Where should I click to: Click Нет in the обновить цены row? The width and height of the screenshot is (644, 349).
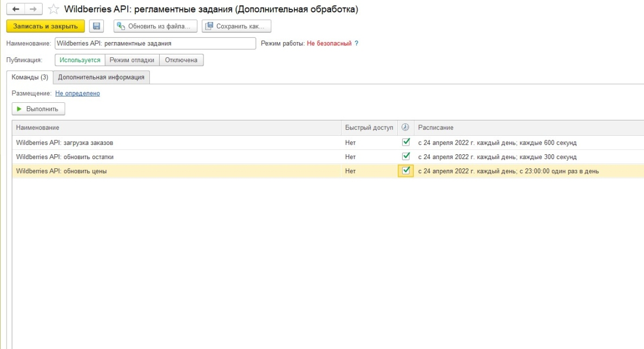(x=350, y=171)
